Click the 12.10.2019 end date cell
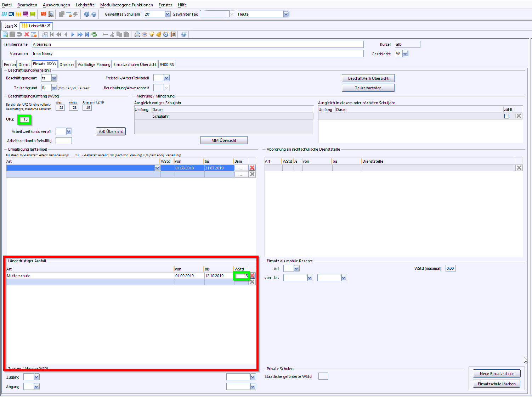Image resolution: width=532 pixels, height=397 pixels. point(219,276)
